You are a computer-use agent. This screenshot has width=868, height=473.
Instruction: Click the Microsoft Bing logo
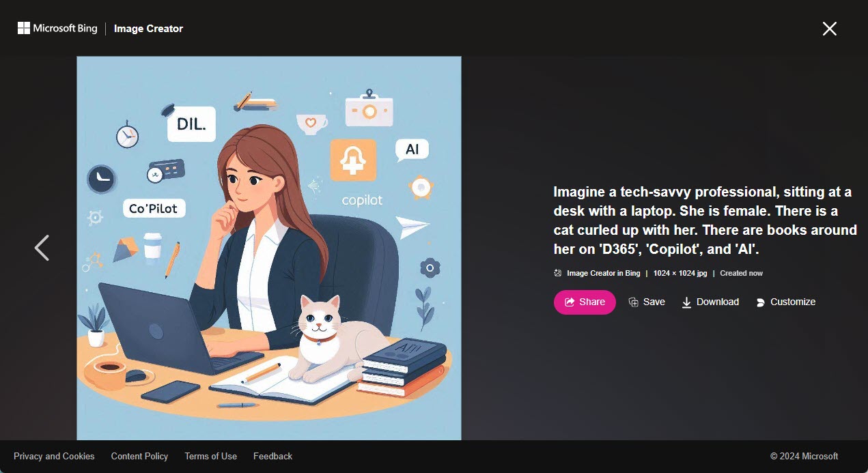57,28
